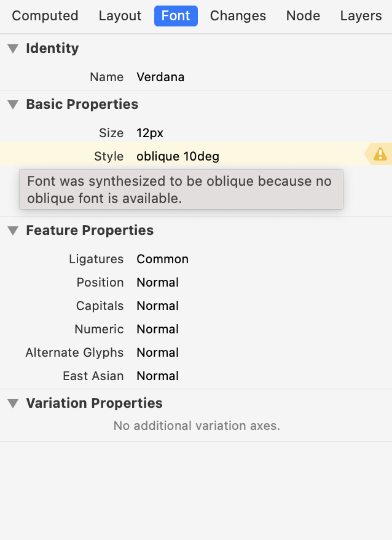Viewport: 392px width, 540px height.
Task: Click the Feature Properties heading
Action: pyautogui.click(x=90, y=231)
